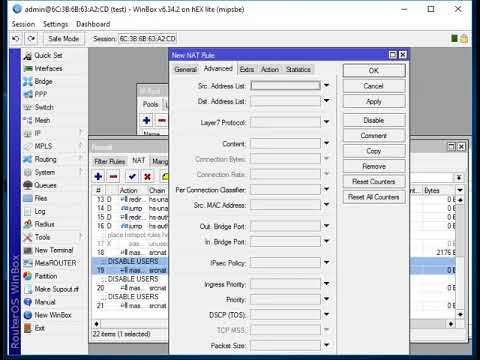
Task: Open the Mesh section
Action: [x=42, y=120]
